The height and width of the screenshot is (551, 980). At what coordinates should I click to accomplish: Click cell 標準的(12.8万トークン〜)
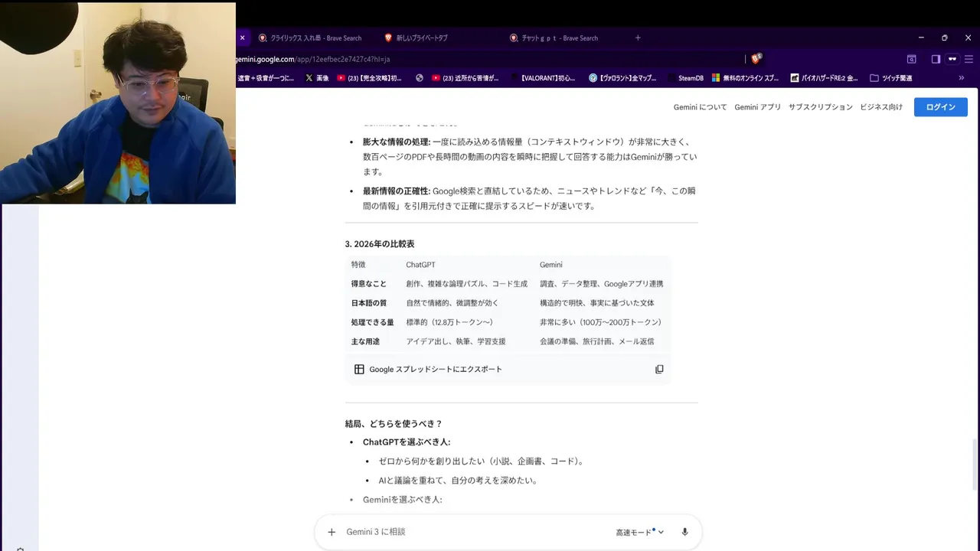click(x=449, y=322)
